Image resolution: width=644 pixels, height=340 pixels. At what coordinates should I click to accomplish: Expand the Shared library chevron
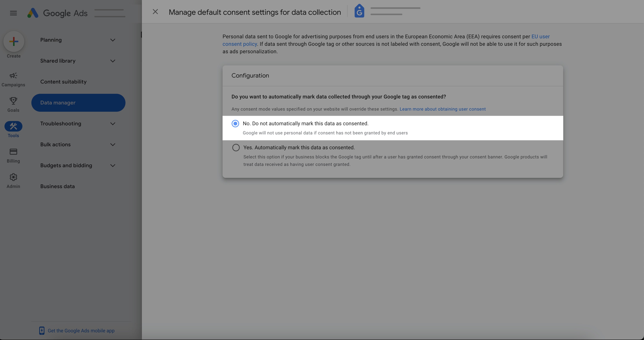(113, 61)
